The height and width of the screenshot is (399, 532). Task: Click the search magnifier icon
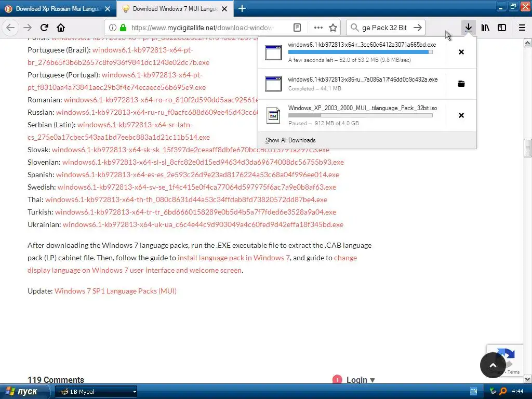354,28
